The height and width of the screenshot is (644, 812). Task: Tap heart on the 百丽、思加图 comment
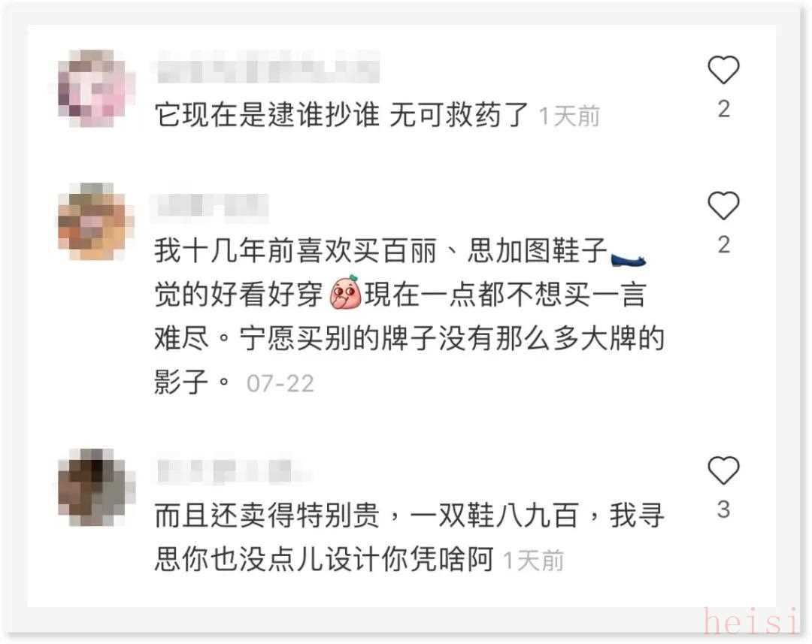pos(723,205)
